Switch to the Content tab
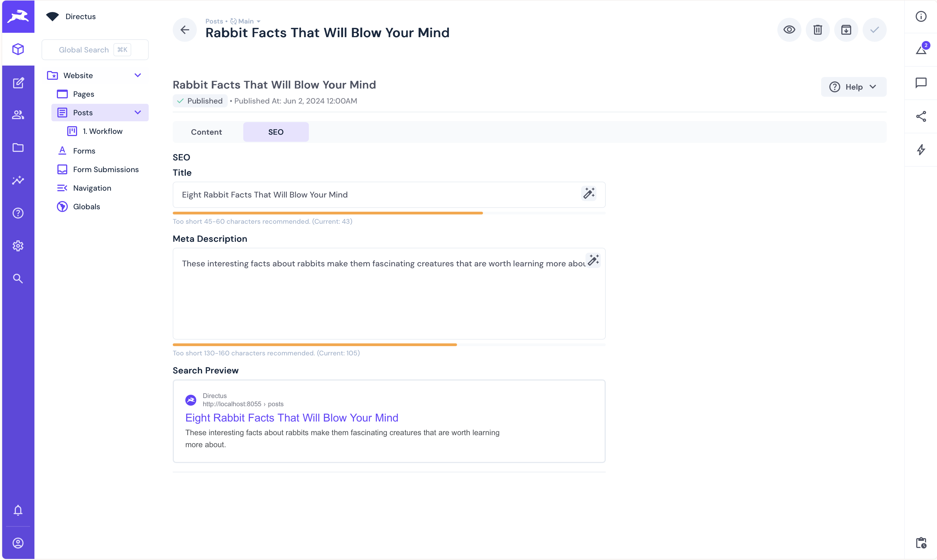 206,132
